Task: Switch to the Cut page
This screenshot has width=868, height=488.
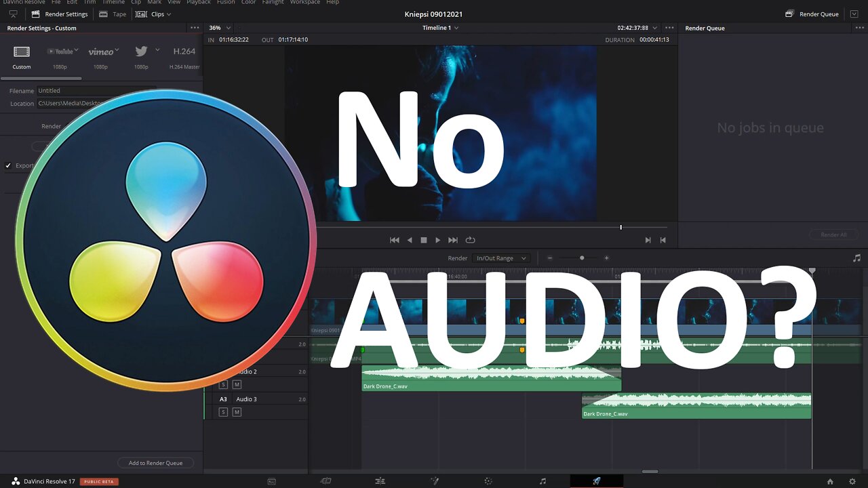Action: click(326, 481)
